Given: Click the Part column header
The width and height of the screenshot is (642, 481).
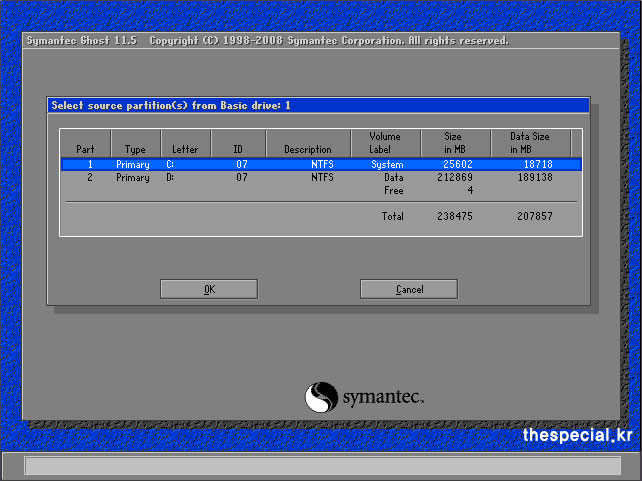Looking at the screenshot, I should click(86, 143).
